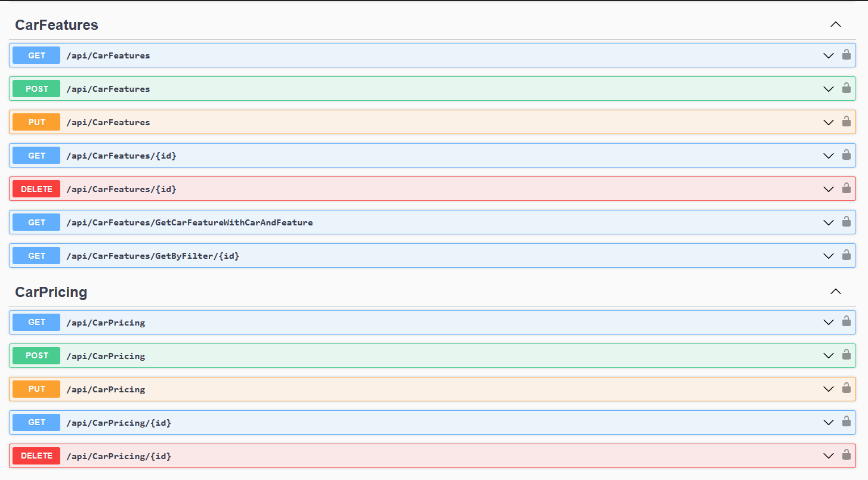Collapse the CarFeatures section using its arrow
This screenshot has height=480, width=868.
pos(836,24)
